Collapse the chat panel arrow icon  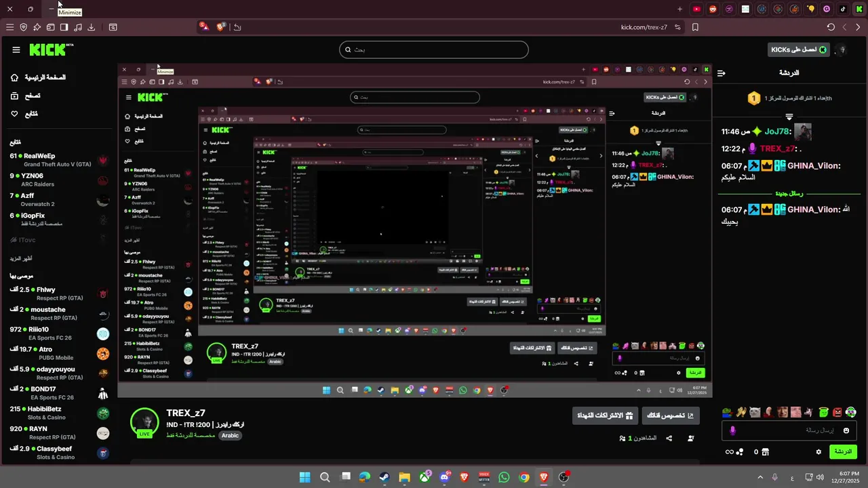tap(722, 73)
